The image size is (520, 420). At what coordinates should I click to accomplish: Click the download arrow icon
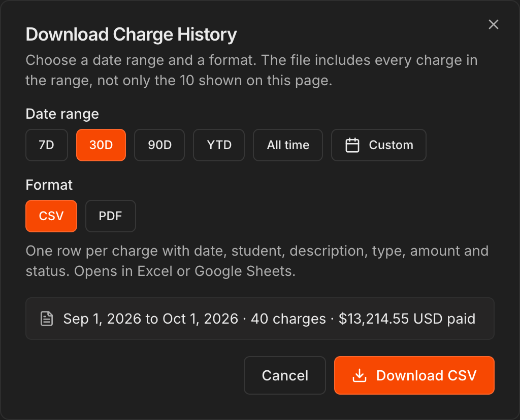[x=360, y=375]
